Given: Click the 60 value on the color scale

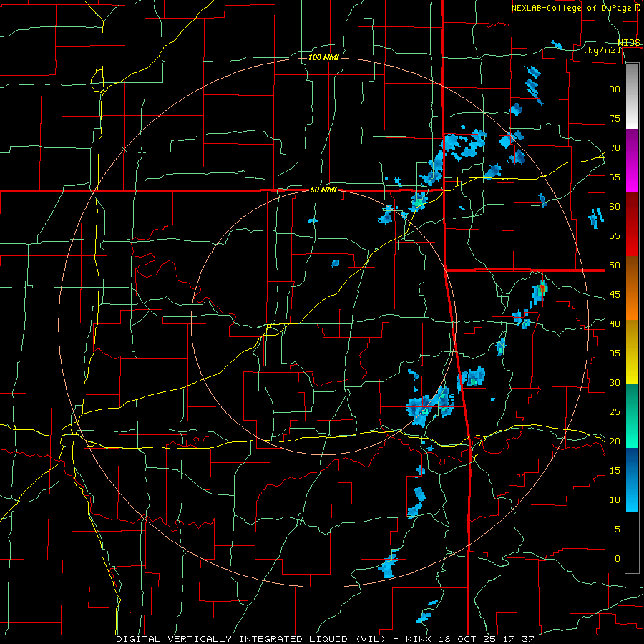Looking at the screenshot, I should 615,207.
